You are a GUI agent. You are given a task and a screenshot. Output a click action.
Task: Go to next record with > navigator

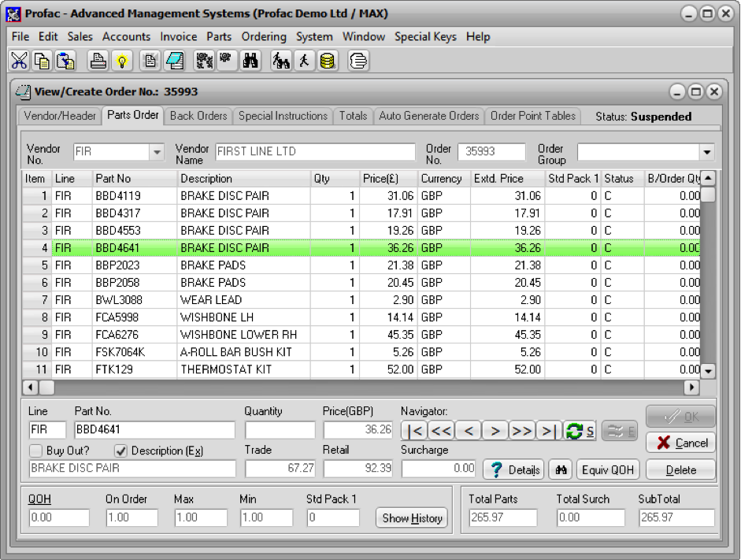point(495,431)
